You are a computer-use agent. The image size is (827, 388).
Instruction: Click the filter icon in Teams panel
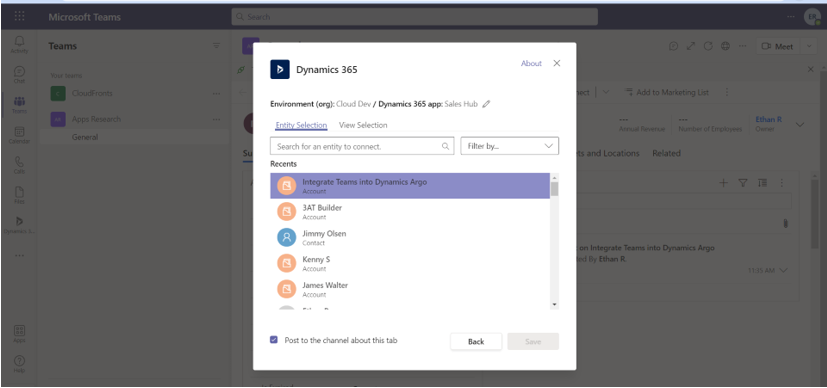tap(216, 46)
